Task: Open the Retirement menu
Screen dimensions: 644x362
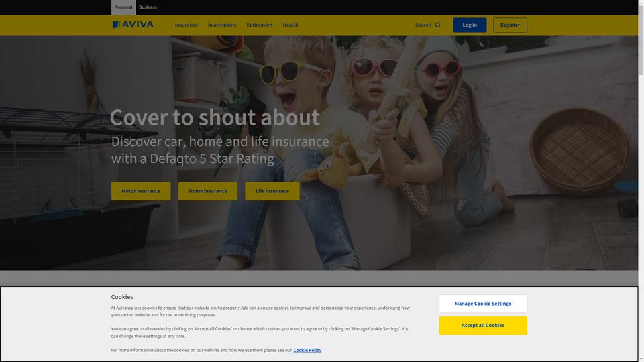Action: tap(259, 25)
